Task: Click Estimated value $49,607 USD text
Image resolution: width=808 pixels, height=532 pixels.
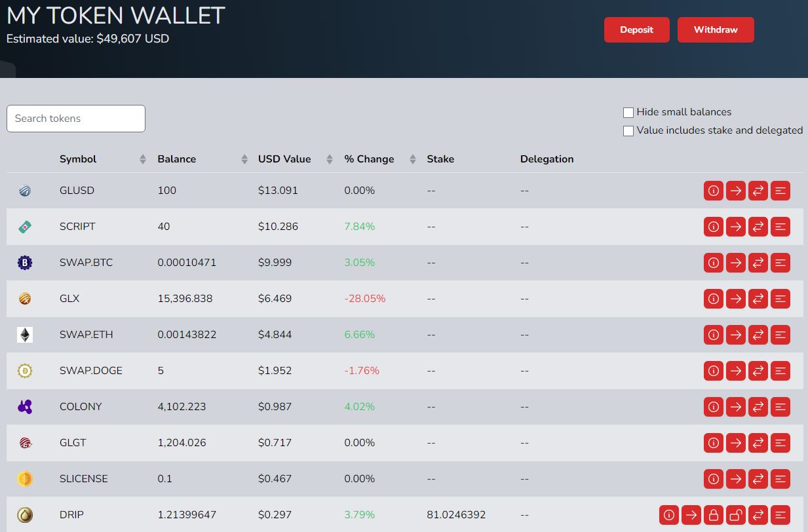Action: [88, 39]
